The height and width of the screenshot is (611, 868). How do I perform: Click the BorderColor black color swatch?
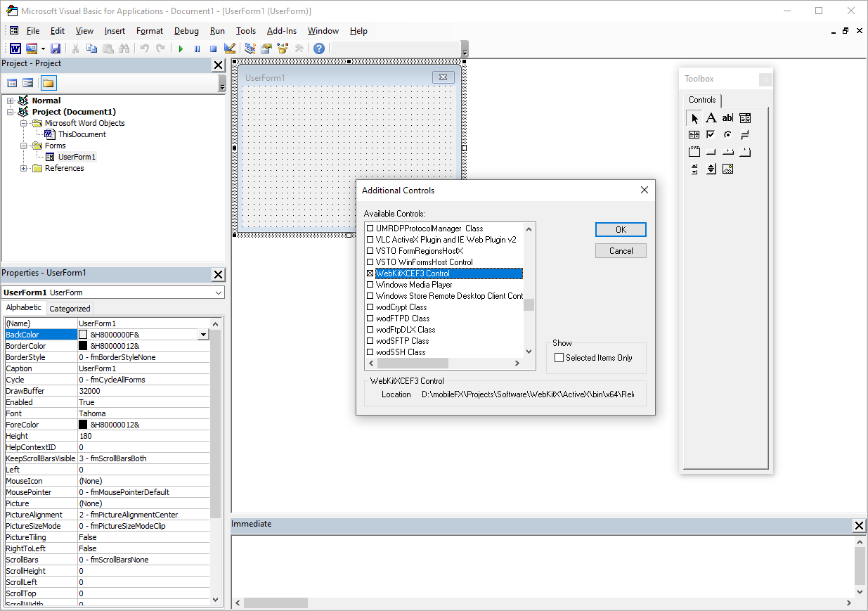(x=83, y=346)
